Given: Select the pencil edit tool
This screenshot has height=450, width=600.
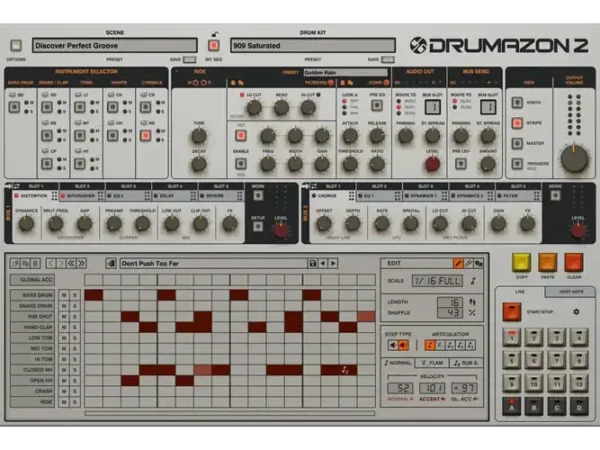Looking at the screenshot, I should point(458,263).
